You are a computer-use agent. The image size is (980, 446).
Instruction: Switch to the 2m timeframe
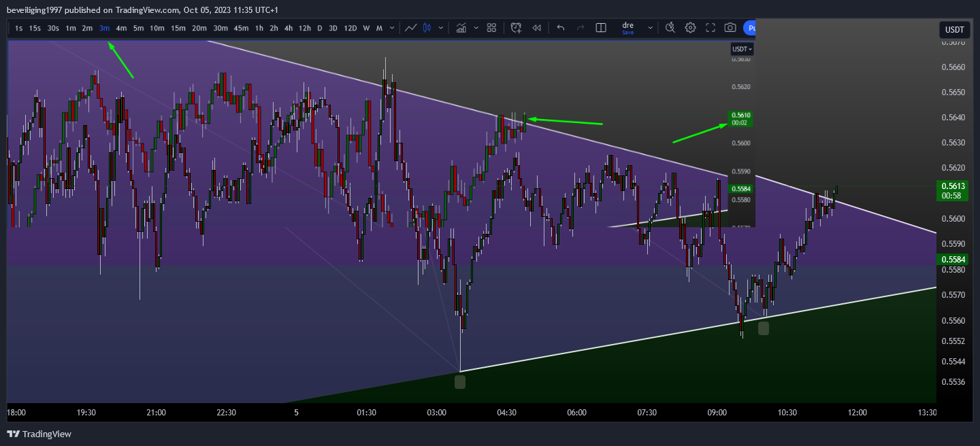87,28
